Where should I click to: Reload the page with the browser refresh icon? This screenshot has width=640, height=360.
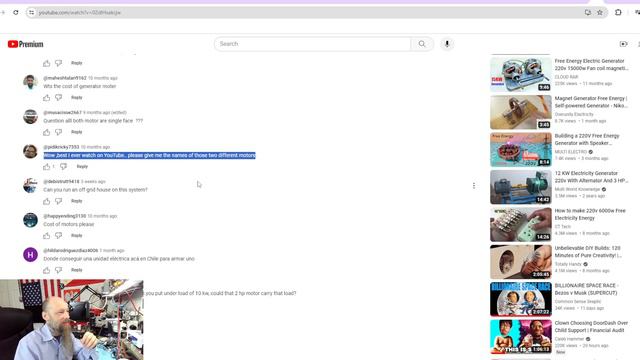pos(16,13)
